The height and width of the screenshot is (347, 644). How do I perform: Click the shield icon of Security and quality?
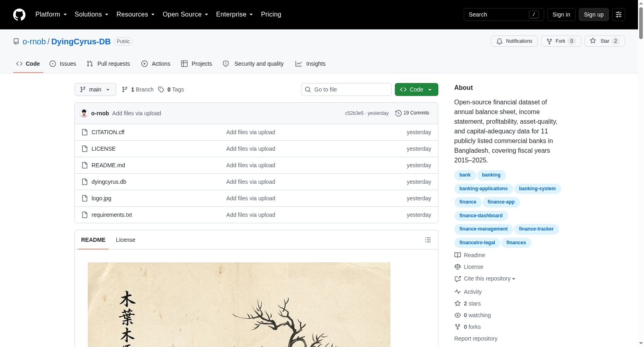coord(226,64)
